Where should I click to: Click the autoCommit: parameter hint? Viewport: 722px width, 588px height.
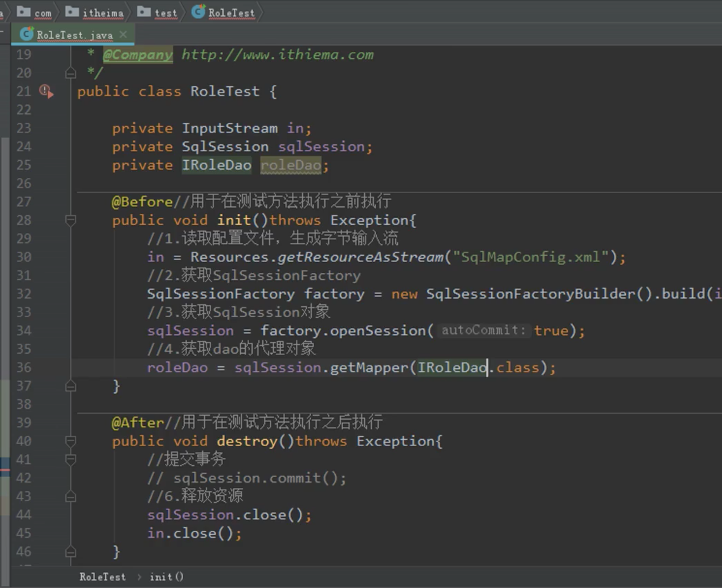484,330
